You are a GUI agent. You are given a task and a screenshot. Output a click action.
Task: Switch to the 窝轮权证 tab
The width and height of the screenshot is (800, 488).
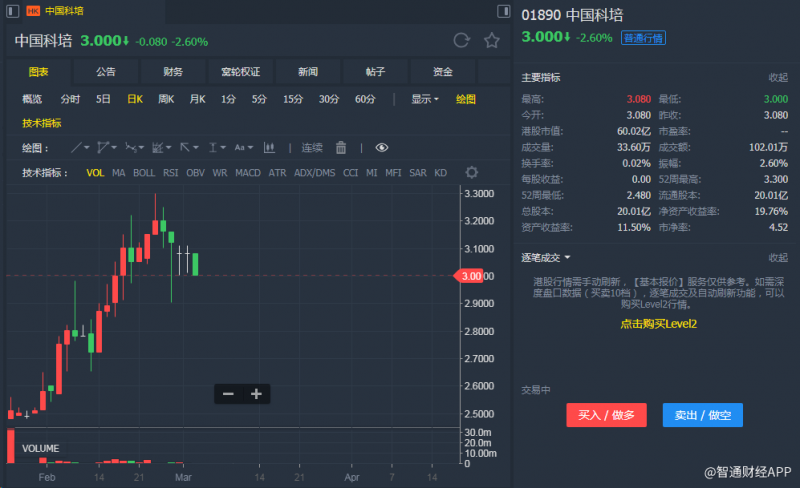pos(240,72)
